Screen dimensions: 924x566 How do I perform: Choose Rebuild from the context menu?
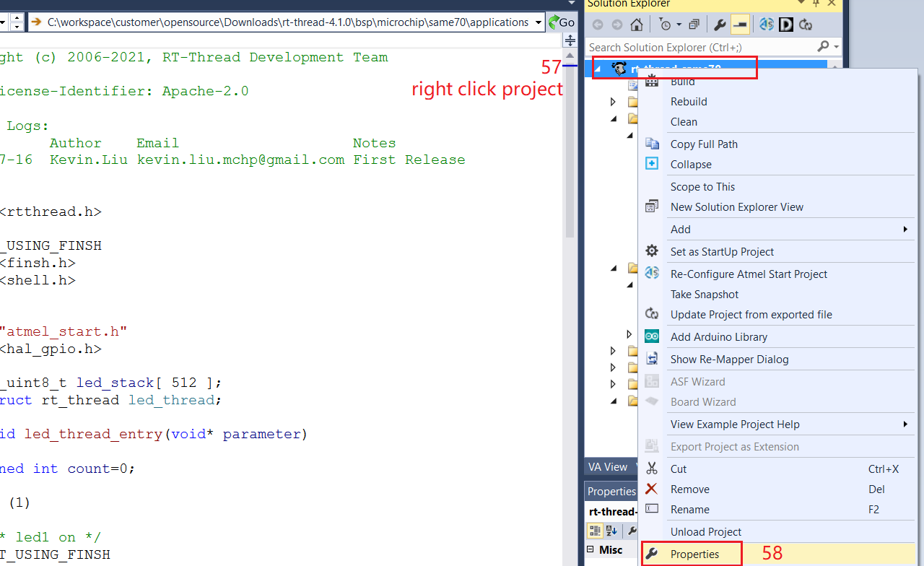coord(689,102)
